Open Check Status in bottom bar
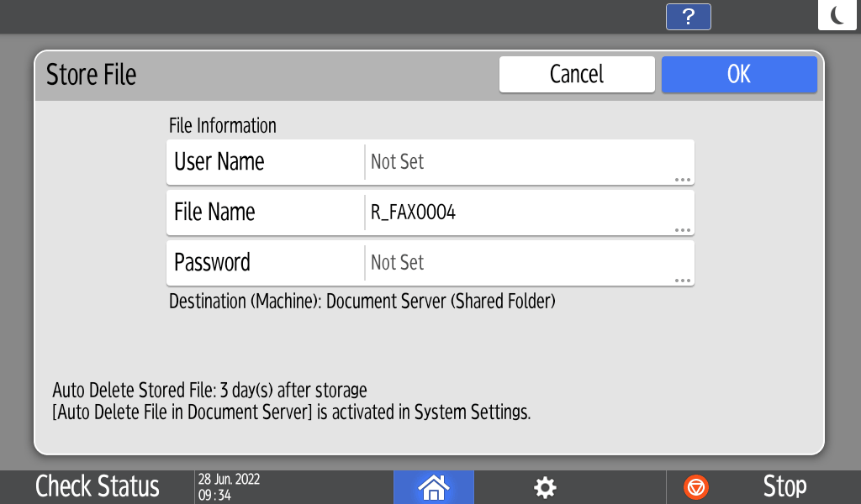861x504 pixels. click(x=98, y=486)
